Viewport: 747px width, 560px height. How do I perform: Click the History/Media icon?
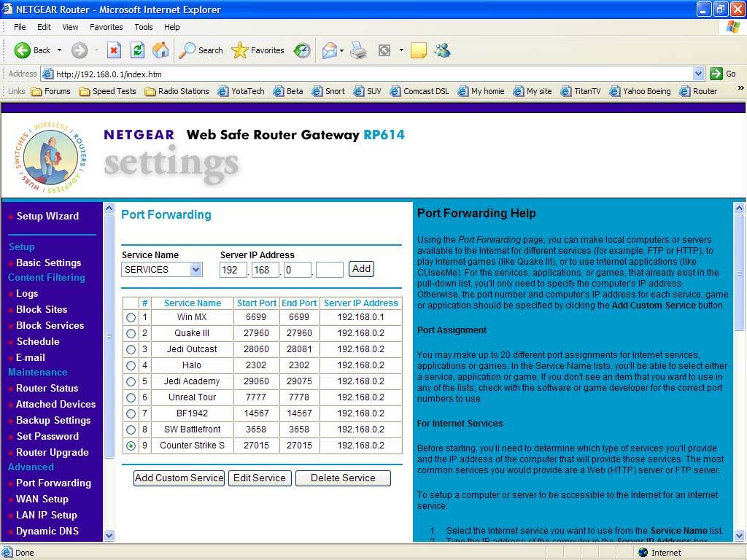(302, 50)
